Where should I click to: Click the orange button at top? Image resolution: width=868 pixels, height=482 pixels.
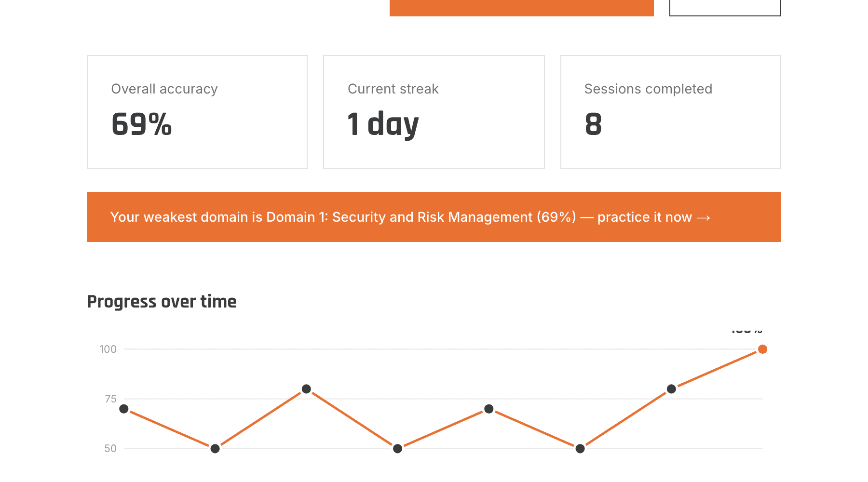[x=522, y=8]
